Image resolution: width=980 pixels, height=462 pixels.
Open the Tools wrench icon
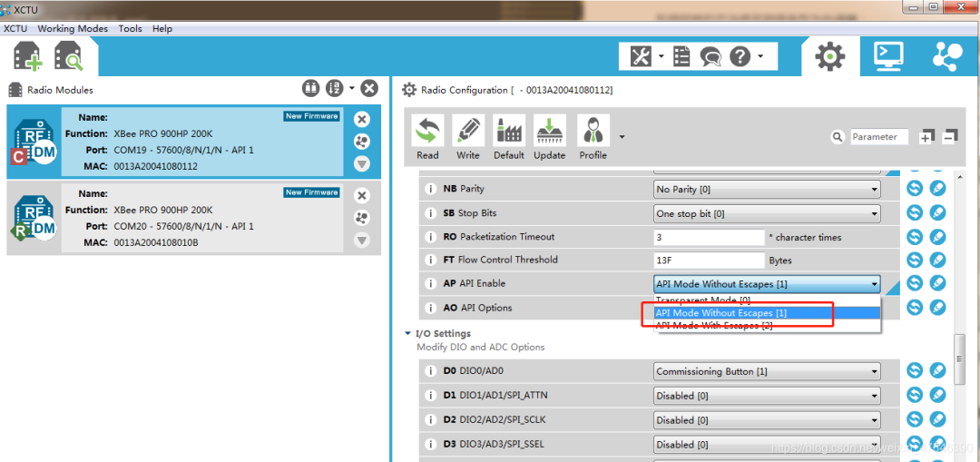[641, 57]
